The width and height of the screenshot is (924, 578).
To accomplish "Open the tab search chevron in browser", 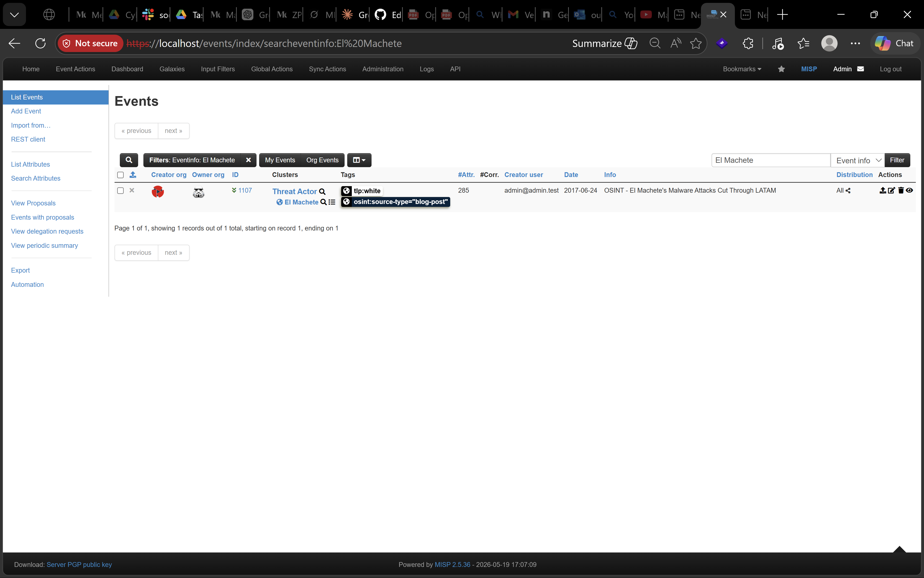I will pos(14,14).
